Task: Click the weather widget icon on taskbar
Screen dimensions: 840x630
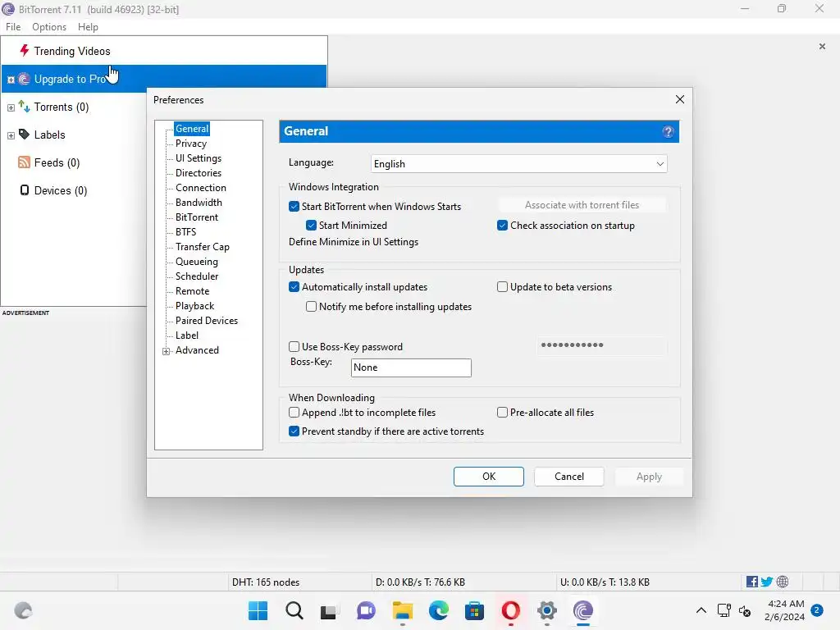Action: point(23,610)
